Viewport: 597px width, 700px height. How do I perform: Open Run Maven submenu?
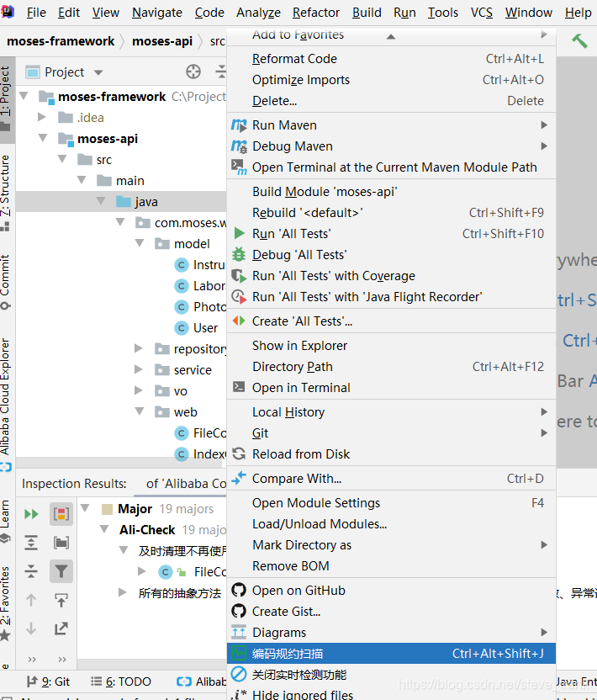coord(391,125)
